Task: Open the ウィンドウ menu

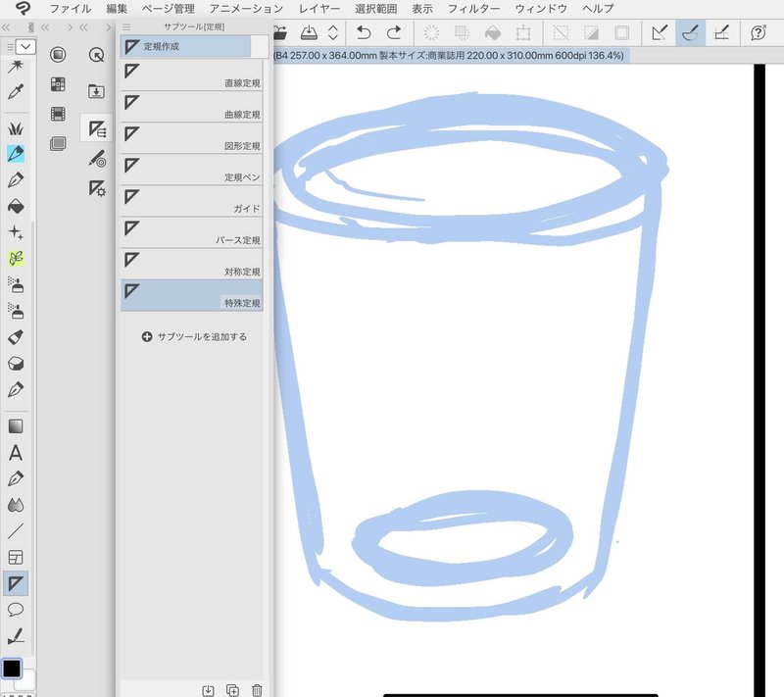Action: point(541,9)
